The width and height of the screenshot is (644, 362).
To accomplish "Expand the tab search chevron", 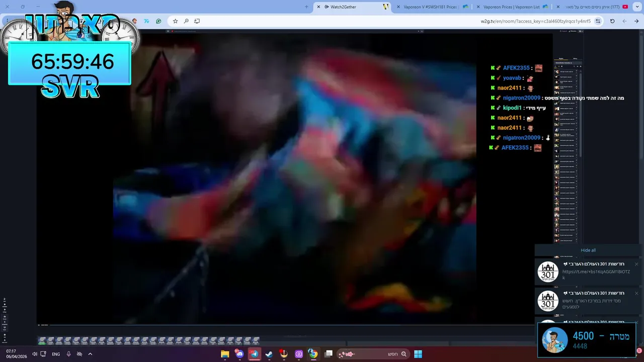I will point(636,7).
